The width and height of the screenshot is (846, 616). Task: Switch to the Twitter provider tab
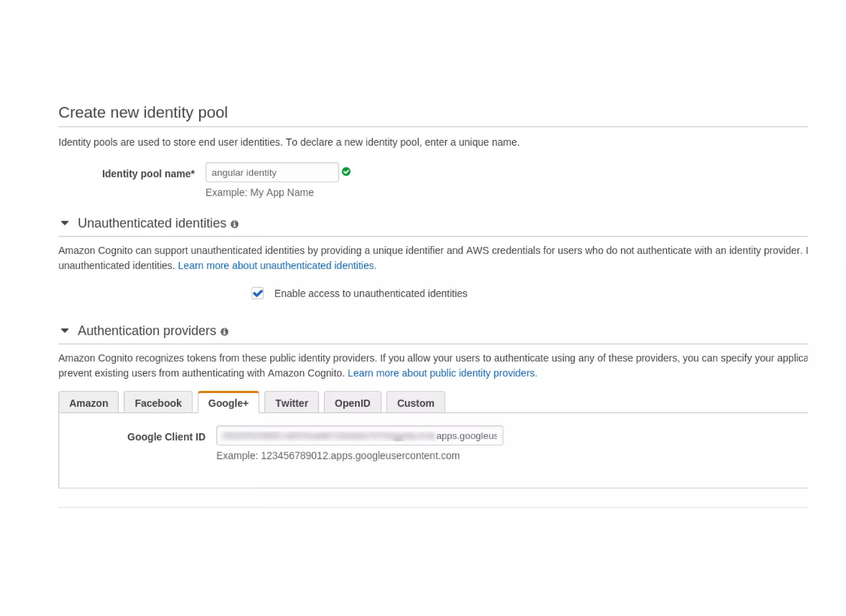point(292,403)
